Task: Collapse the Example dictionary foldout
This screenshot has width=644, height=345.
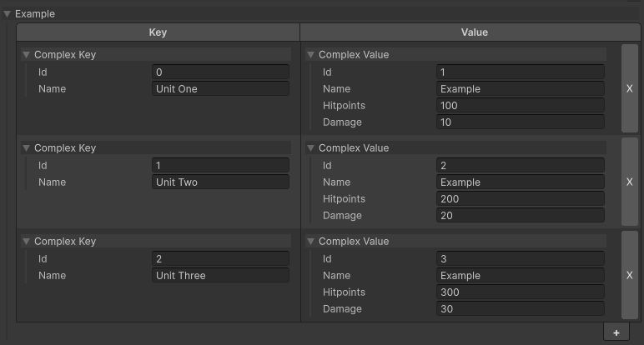Action: pos(8,14)
